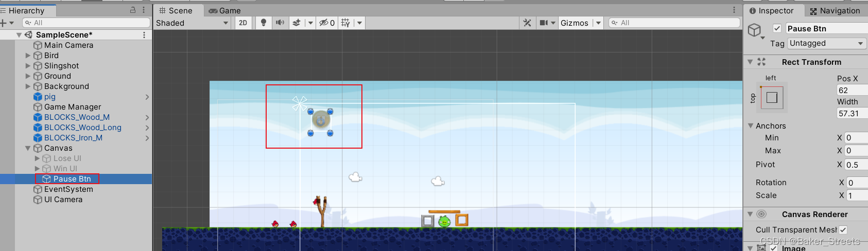Viewport: 868px width, 251px height.
Task: Click the plus create-object button in Hierarchy
Action: point(4,23)
